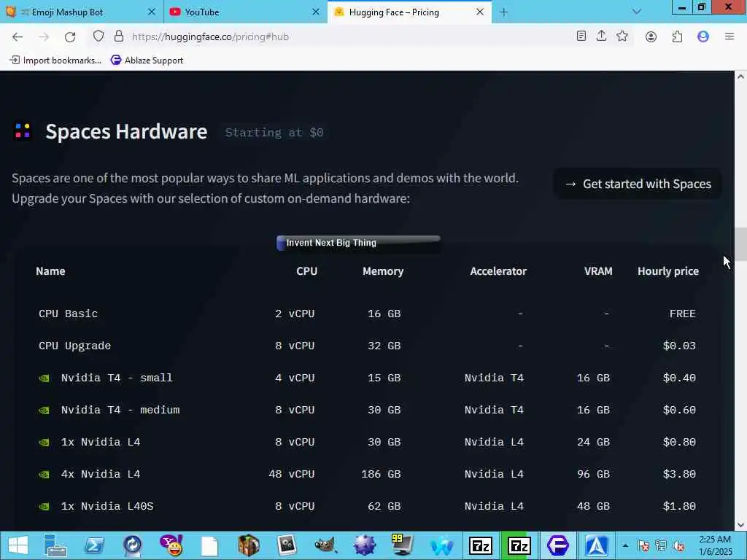Viewport: 747px width, 560px height.
Task: Open Import bookmarks link
Action: pos(55,60)
